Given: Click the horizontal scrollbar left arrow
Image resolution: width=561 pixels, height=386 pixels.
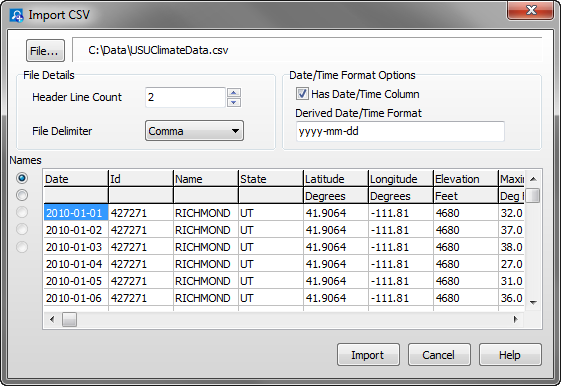Looking at the screenshot, I should 52,319.
